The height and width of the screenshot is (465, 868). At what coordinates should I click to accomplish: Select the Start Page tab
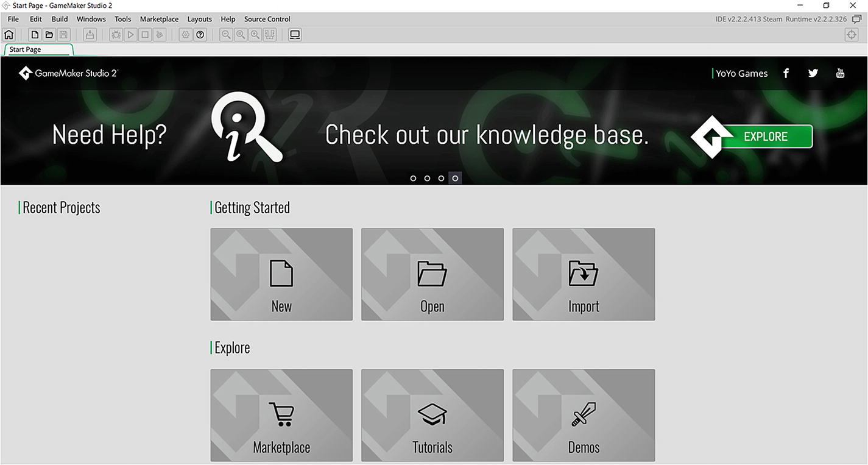pyautogui.click(x=38, y=49)
